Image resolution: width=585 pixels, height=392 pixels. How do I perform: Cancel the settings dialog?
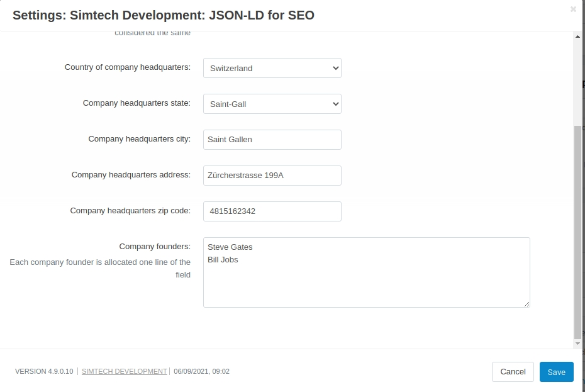(513, 372)
